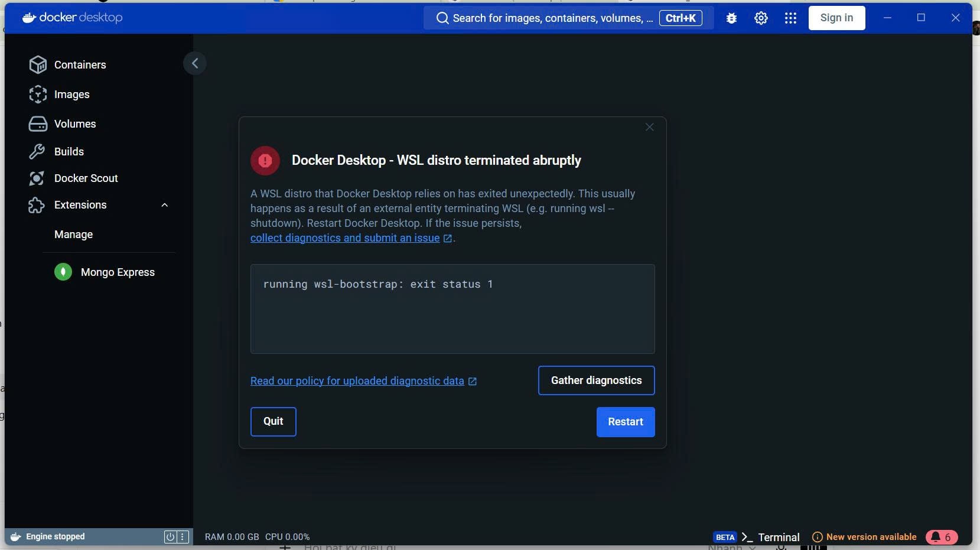Click the error log text box

(x=452, y=309)
